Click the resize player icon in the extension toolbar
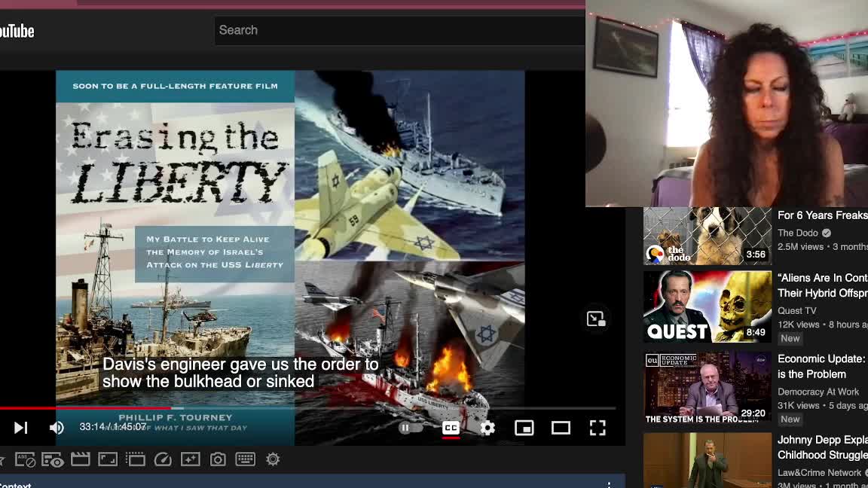 [108, 459]
